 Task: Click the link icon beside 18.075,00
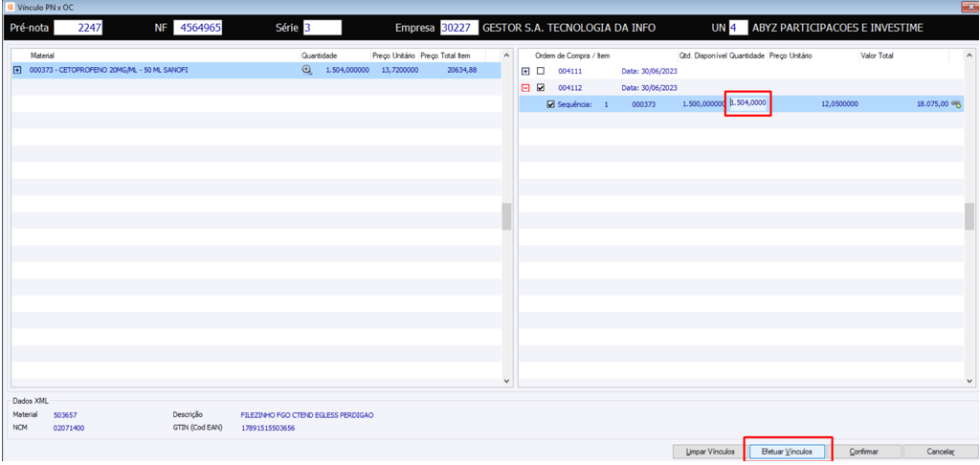(956, 105)
